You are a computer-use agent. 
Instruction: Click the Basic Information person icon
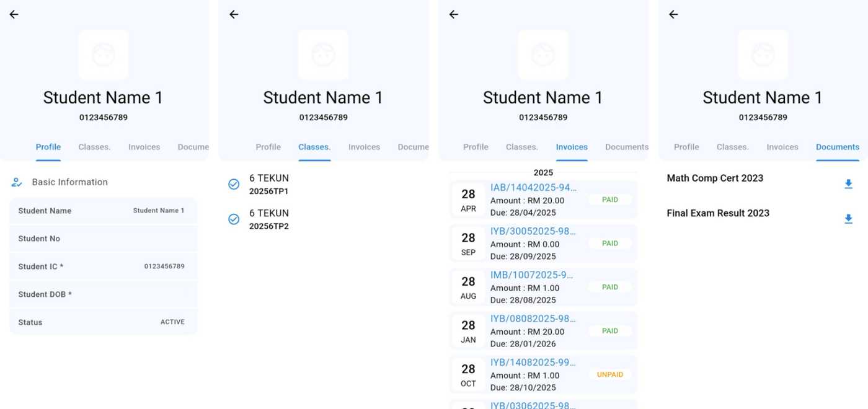click(x=17, y=182)
